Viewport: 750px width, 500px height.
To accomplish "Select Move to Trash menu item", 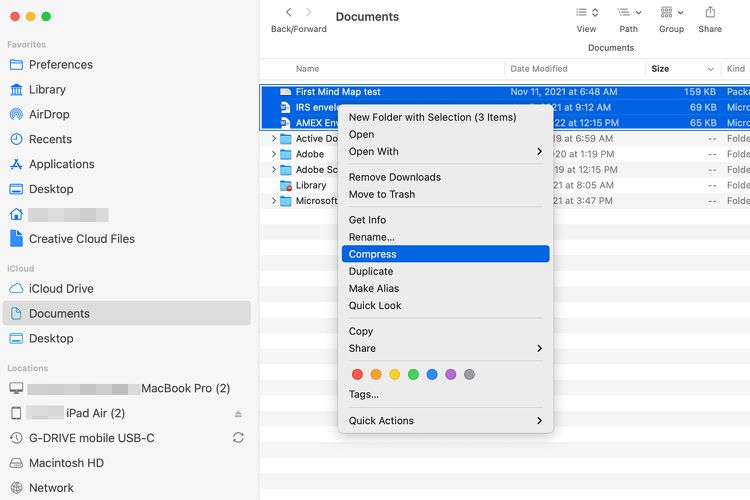I will pos(382,194).
